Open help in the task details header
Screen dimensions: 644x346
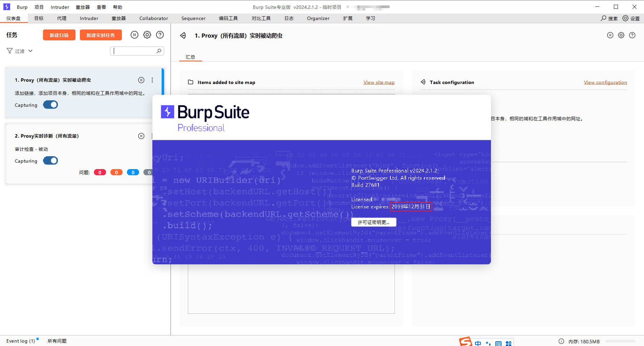pos(632,35)
